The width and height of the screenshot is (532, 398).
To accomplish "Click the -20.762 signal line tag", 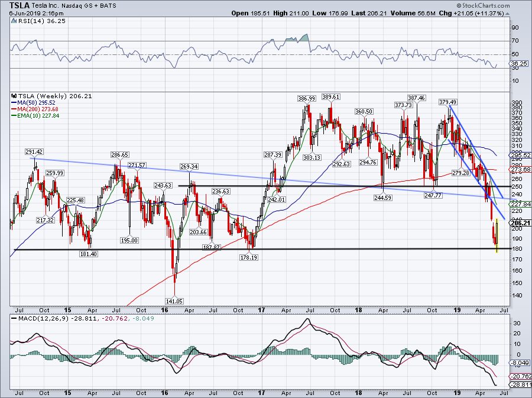I will click(x=520, y=376).
